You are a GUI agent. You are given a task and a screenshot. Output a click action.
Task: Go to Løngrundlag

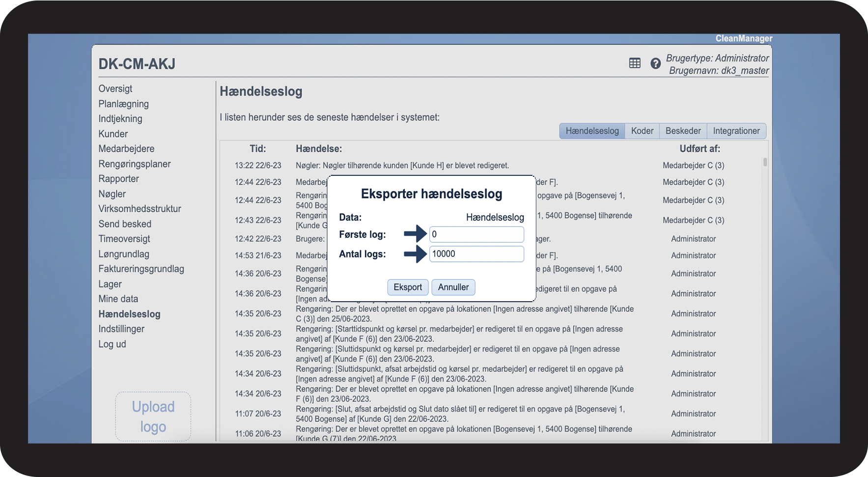[124, 254]
